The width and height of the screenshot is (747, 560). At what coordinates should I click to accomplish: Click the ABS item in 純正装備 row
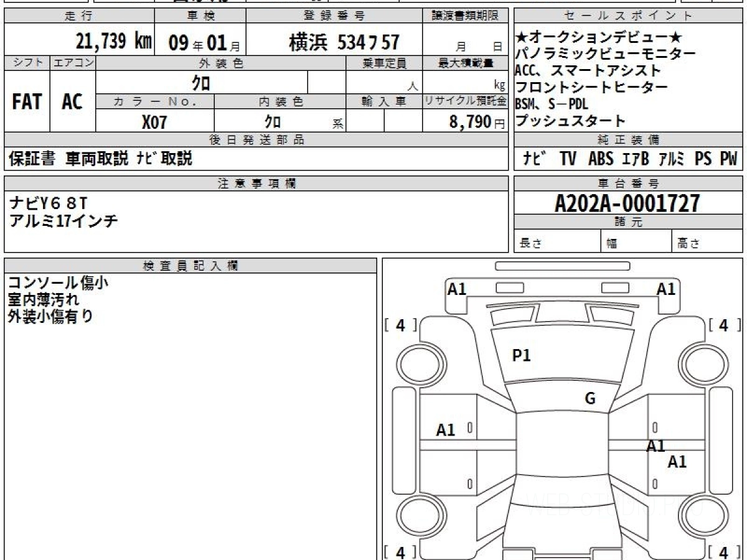click(x=600, y=159)
